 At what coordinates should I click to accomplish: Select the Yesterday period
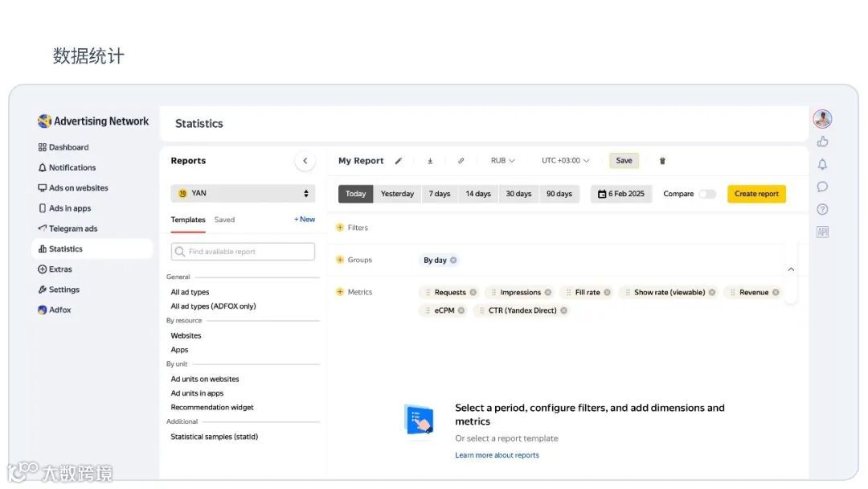point(397,194)
